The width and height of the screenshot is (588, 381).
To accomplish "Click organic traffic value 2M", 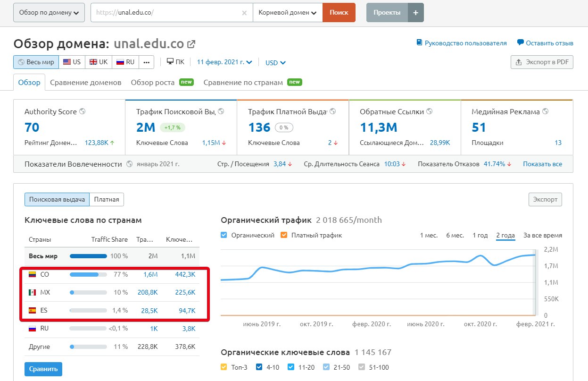I will [146, 127].
